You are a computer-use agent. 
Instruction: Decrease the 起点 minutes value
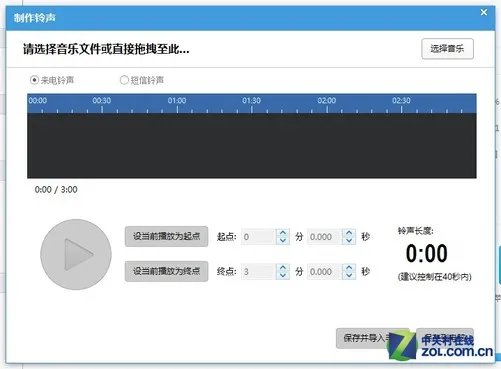coord(283,240)
